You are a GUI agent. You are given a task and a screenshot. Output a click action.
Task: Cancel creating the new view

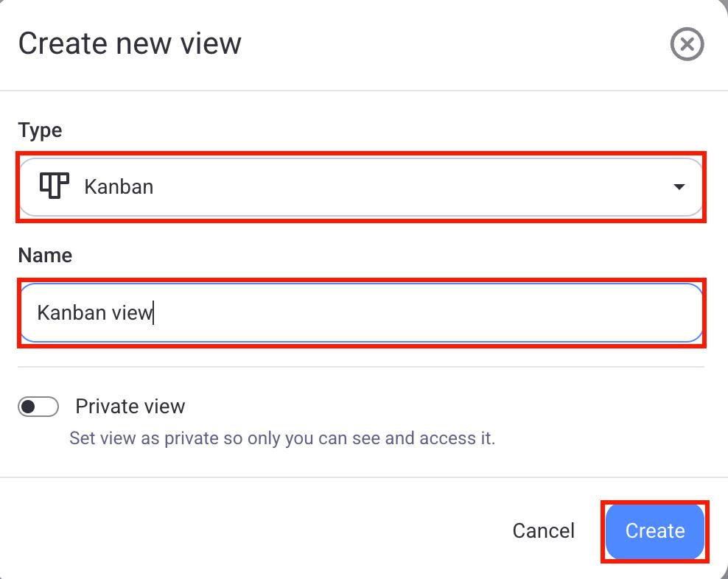pos(544,531)
